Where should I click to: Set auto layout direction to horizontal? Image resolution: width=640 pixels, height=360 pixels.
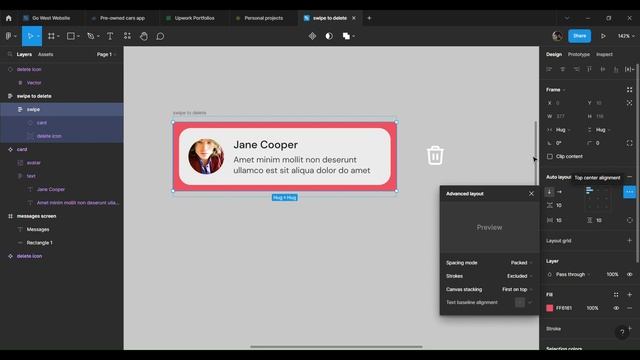[x=560, y=191]
